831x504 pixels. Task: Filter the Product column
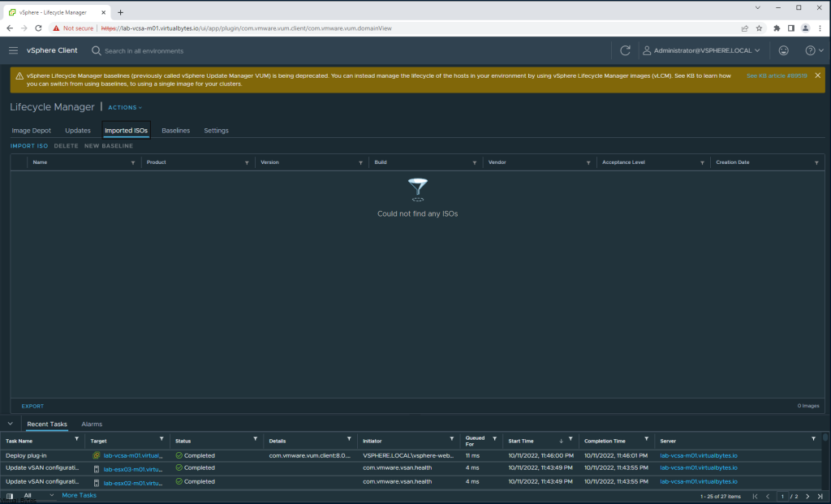(247, 162)
